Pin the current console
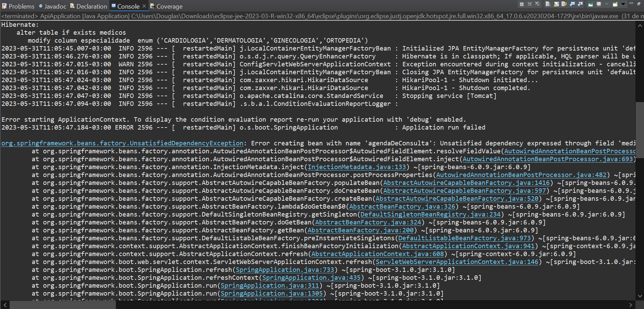Image resolution: width=644 pixels, height=309 pixels. (591, 4)
